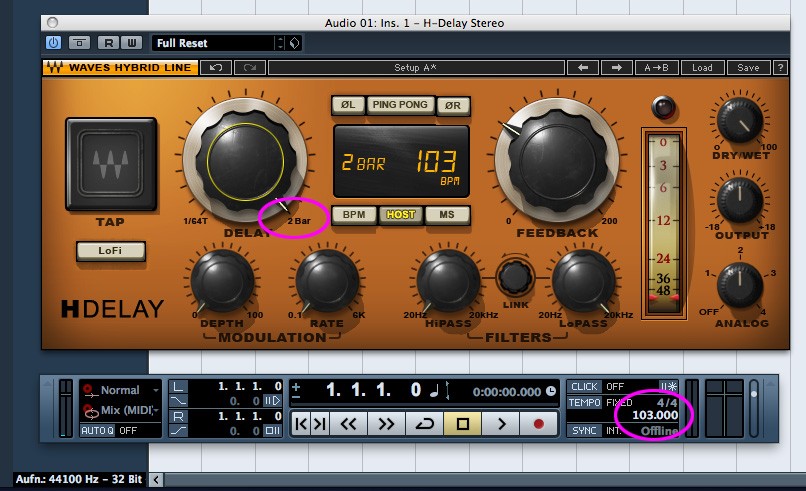Click the Waves redo arrow button
The width and height of the screenshot is (806, 491).
click(250, 68)
